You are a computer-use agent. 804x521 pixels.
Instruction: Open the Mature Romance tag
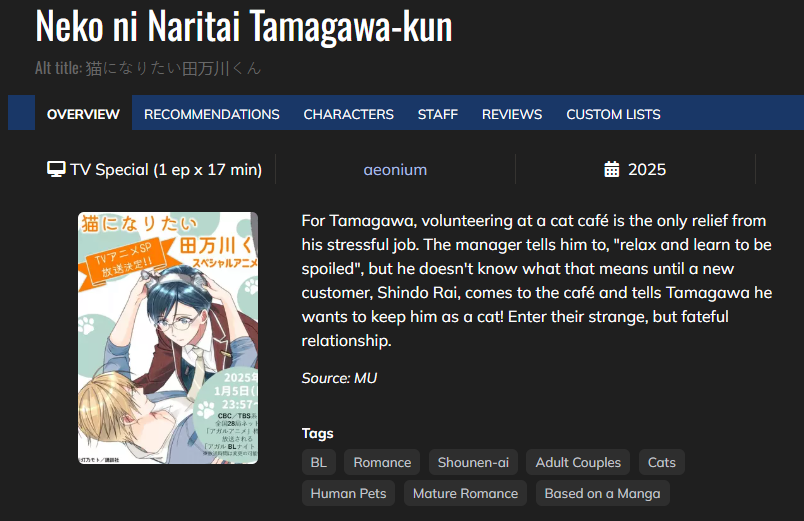point(465,493)
